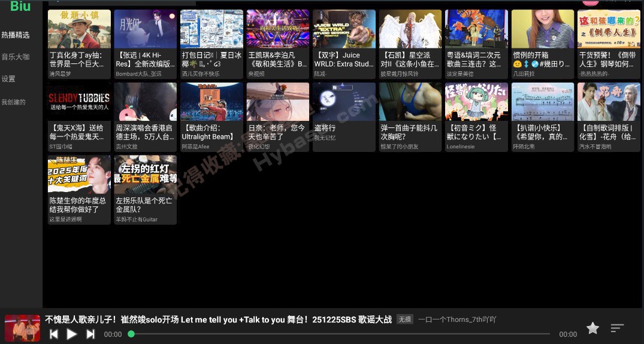
Task: Open the 歌曲介绍 Ultralight Beam card
Action: [211, 117]
